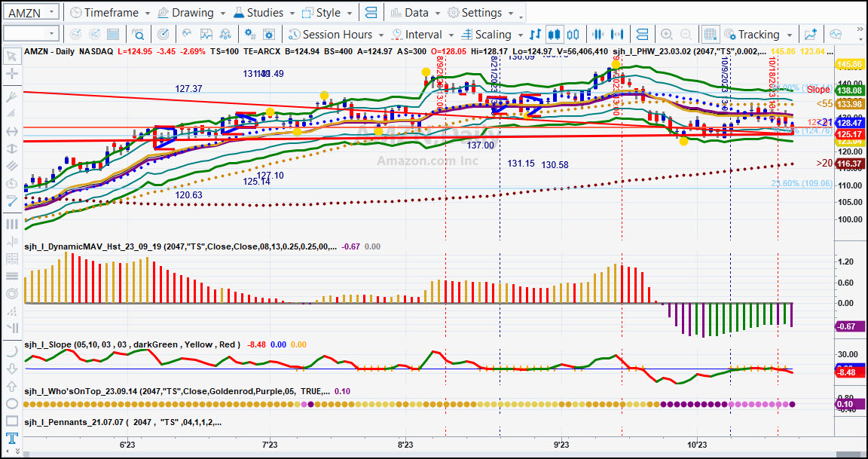Select the down arrow drawing tool
The height and width of the screenshot is (459, 868).
tap(11, 369)
